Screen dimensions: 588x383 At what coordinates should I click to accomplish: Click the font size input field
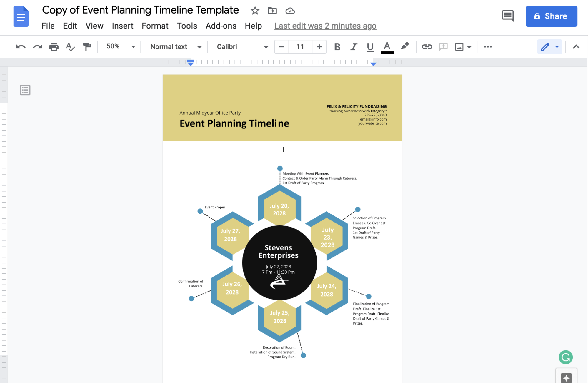pos(300,46)
